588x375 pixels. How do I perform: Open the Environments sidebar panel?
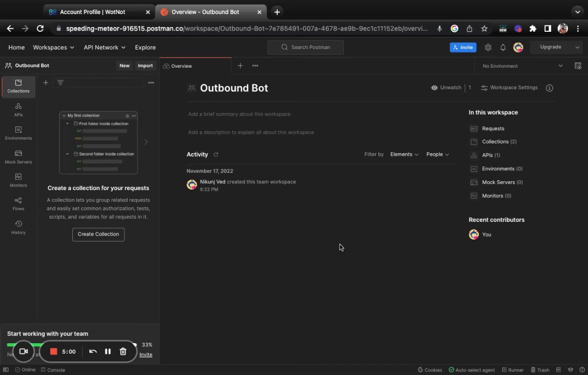click(x=18, y=133)
